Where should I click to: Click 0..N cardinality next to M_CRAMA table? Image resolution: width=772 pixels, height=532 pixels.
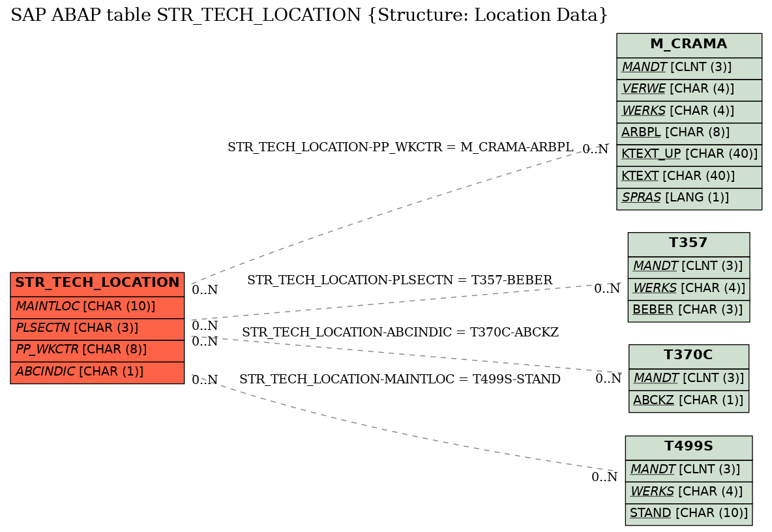tap(595, 149)
